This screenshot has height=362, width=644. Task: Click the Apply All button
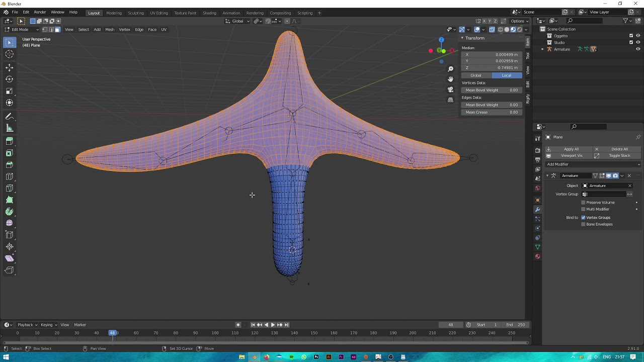pyautogui.click(x=571, y=149)
